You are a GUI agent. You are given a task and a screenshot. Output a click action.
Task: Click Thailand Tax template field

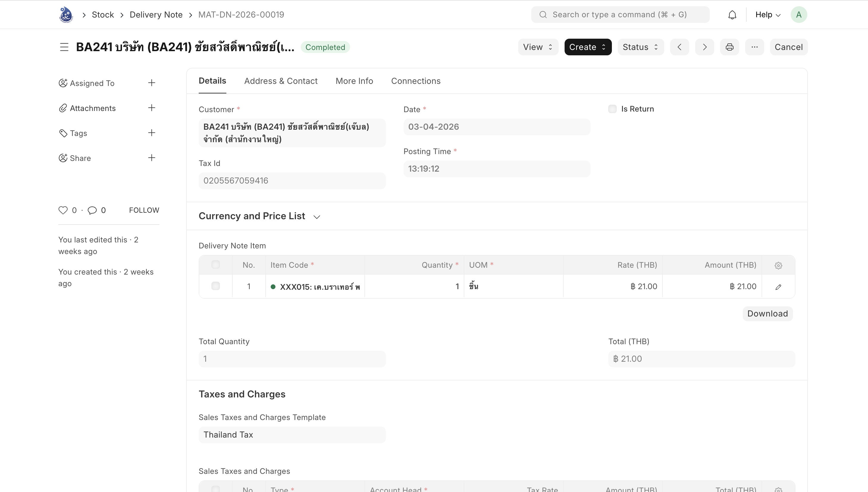pos(292,435)
